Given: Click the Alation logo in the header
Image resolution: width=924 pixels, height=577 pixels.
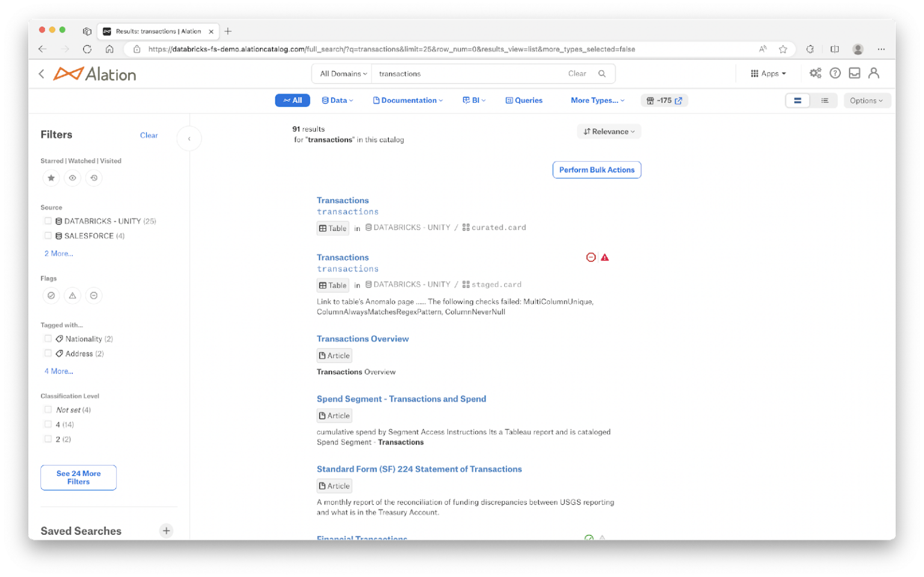Looking at the screenshot, I should click(94, 73).
